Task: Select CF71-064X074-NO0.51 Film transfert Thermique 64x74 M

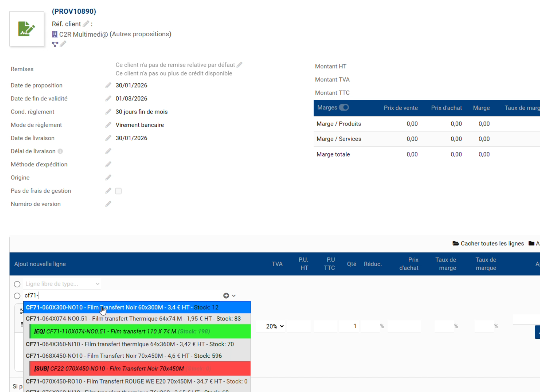Action: pyautogui.click(x=137, y=319)
